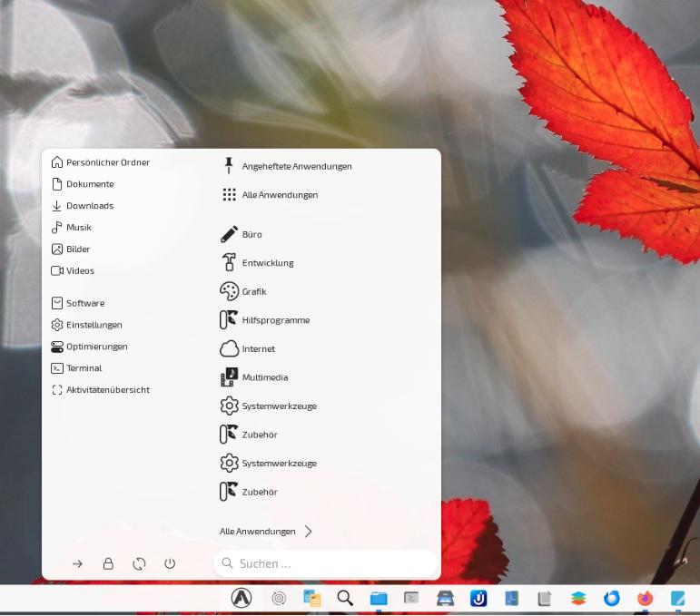Click the power off icon in the menu
700x616 pixels.
[x=170, y=563]
